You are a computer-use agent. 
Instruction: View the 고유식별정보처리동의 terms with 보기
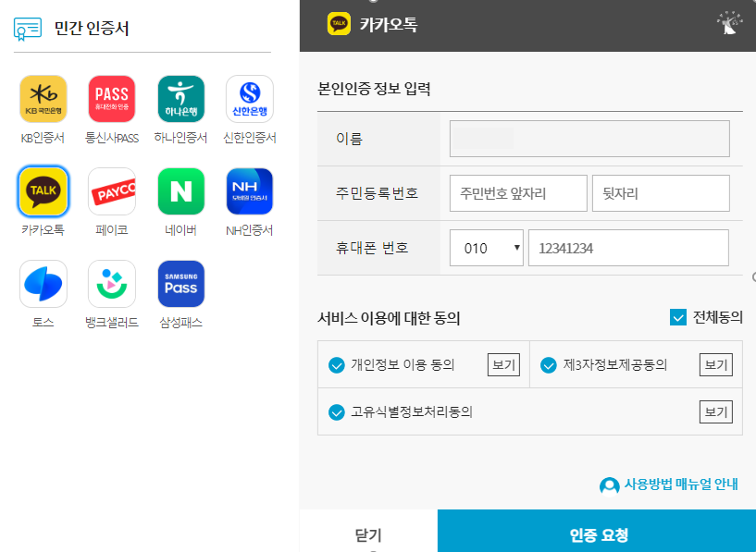(716, 411)
